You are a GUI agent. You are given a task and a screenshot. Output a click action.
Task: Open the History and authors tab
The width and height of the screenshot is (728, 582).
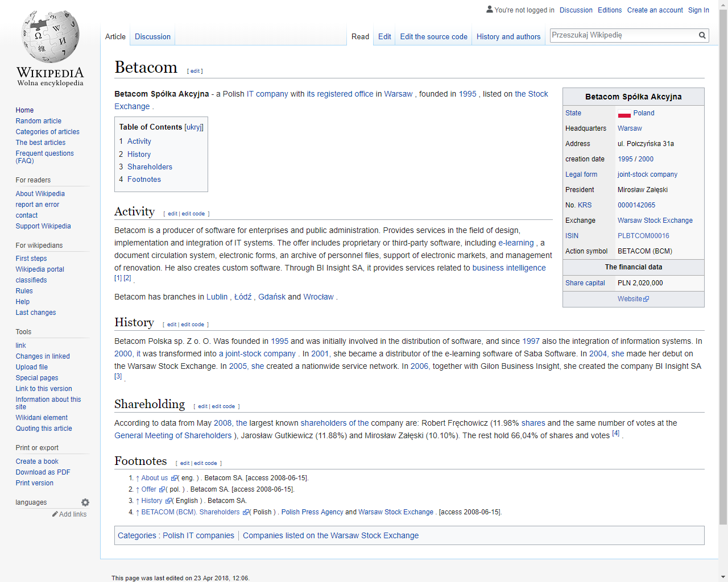(x=508, y=36)
